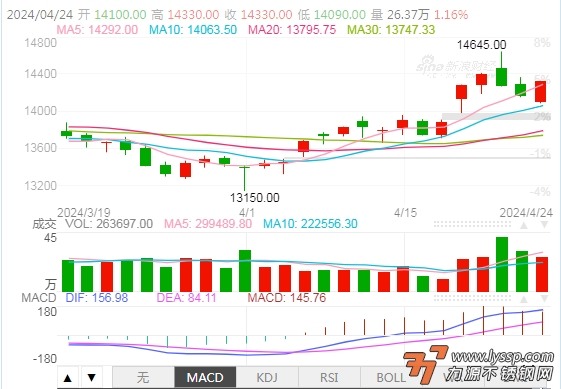Click the 45 volume axis label
The width and height of the screenshot is (561, 389).
pyautogui.click(x=50, y=238)
